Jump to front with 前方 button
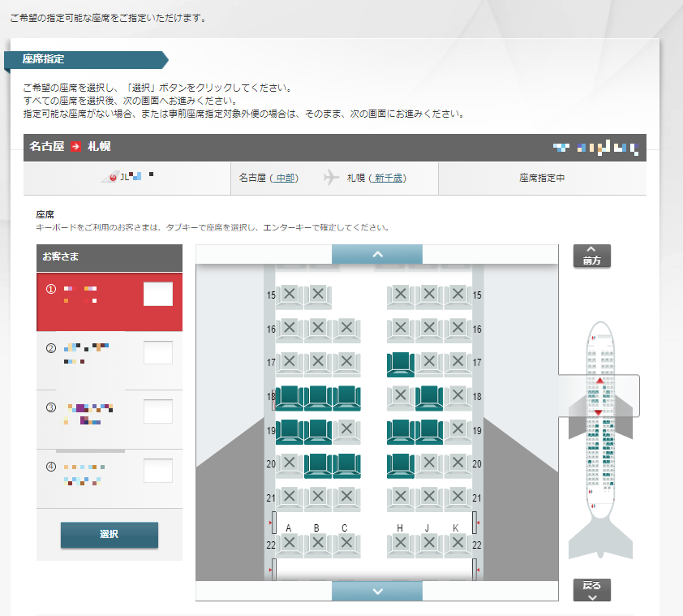The image size is (683, 616). pos(591,256)
